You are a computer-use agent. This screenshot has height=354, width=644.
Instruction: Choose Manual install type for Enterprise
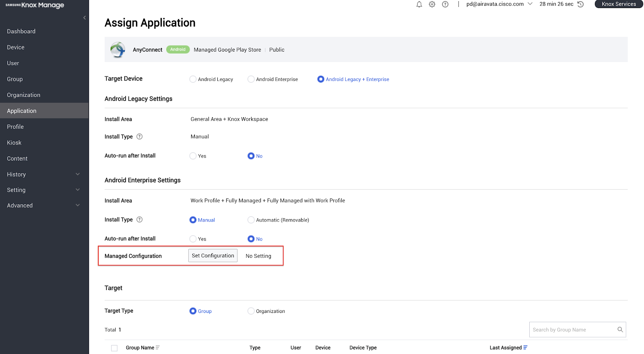(x=193, y=220)
